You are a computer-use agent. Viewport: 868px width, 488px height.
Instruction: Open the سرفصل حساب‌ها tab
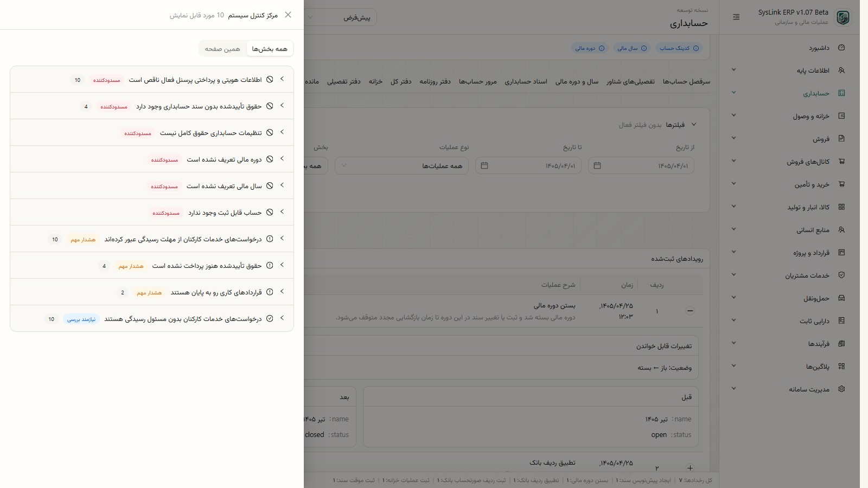(686, 81)
